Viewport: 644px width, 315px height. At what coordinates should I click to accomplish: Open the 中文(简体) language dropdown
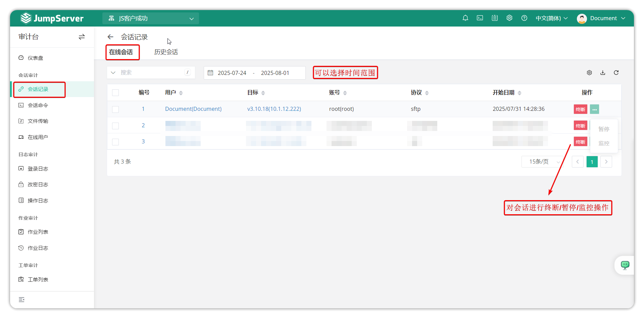(x=551, y=18)
